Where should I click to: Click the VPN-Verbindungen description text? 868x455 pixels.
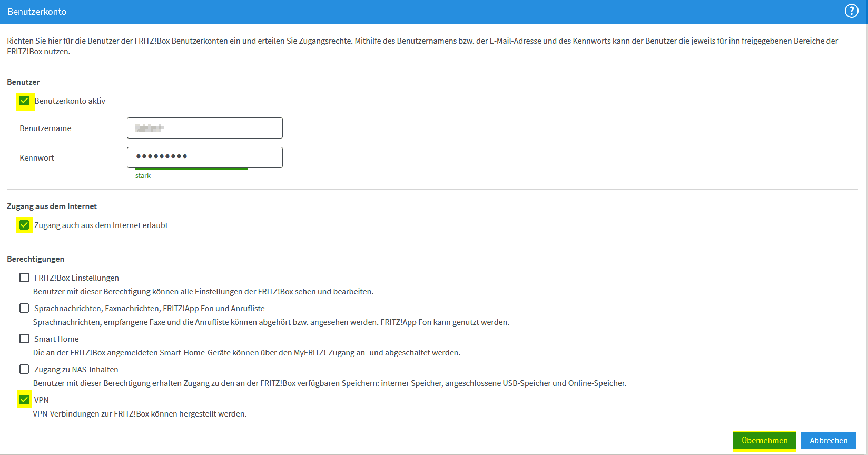(140, 414)
